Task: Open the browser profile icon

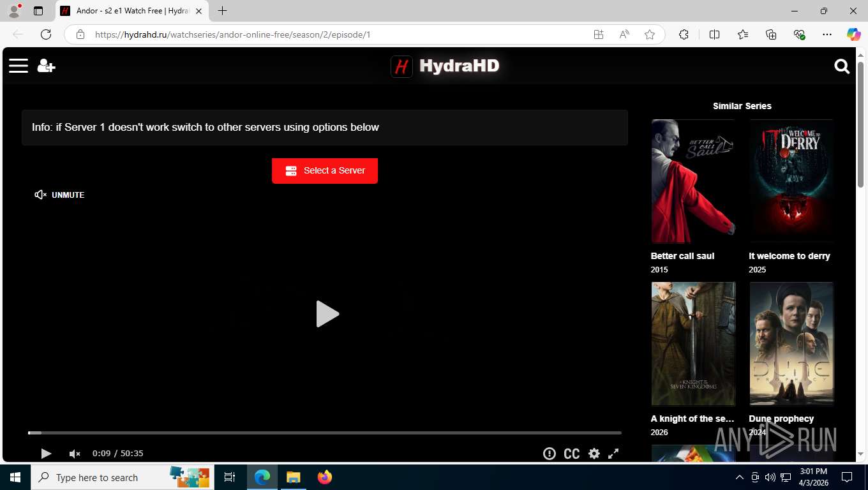Action: (14, 11)
